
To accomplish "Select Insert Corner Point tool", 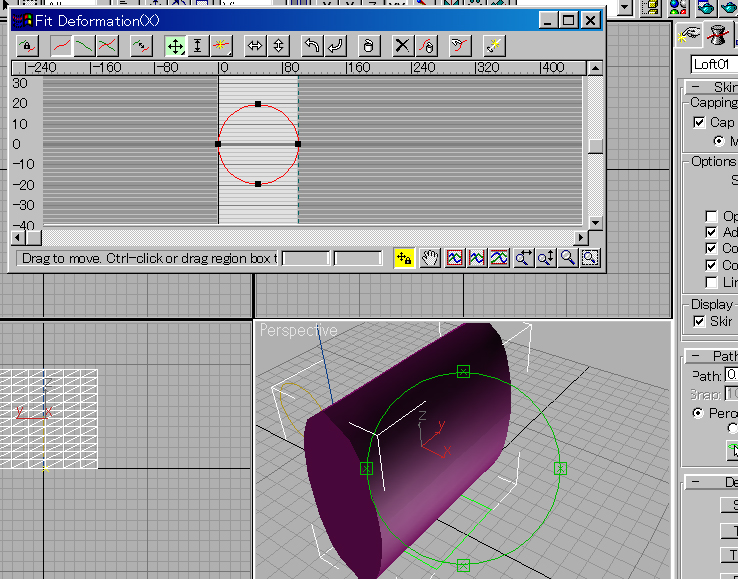I will click(x=221, y=46).
